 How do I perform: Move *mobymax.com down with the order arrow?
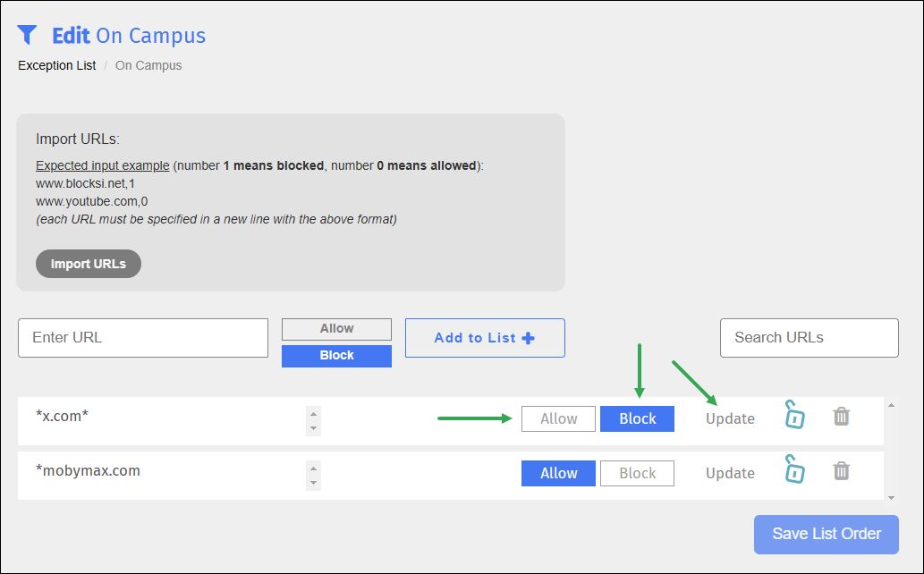click(x=313, y=483)
